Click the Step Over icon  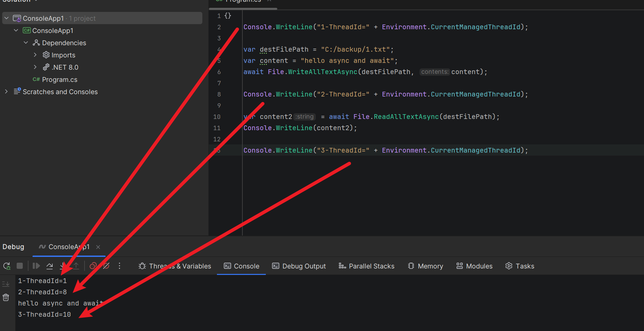[x=50, y=266]
